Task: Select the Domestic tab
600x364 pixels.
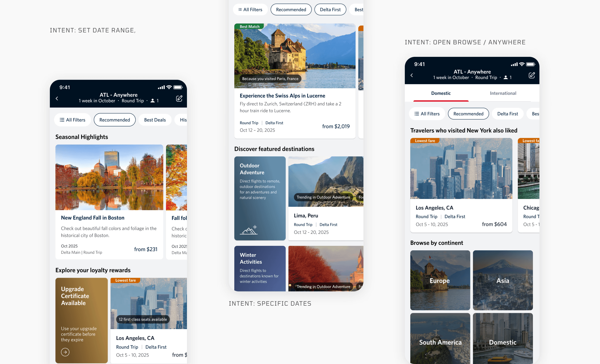Action: click(441, 93)
